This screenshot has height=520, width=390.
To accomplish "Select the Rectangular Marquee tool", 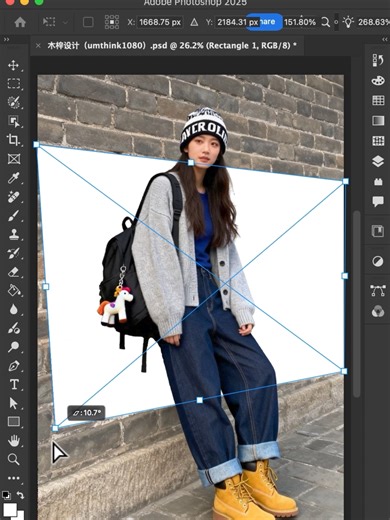I will click(x=14, y=83).
